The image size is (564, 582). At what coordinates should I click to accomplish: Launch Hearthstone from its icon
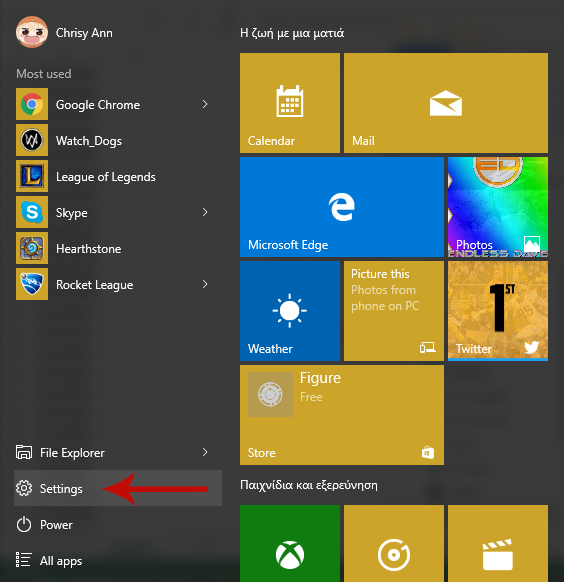coord(32,248)
